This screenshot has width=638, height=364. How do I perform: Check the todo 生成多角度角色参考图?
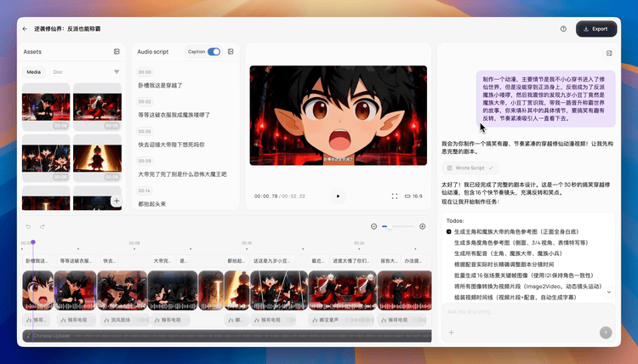pos(449,242)
